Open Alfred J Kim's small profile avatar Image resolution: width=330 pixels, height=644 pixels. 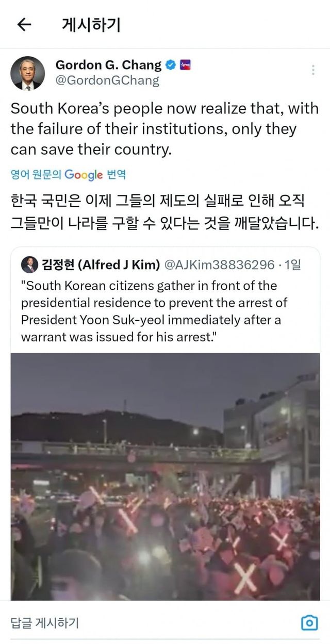[x=30, y=265]
